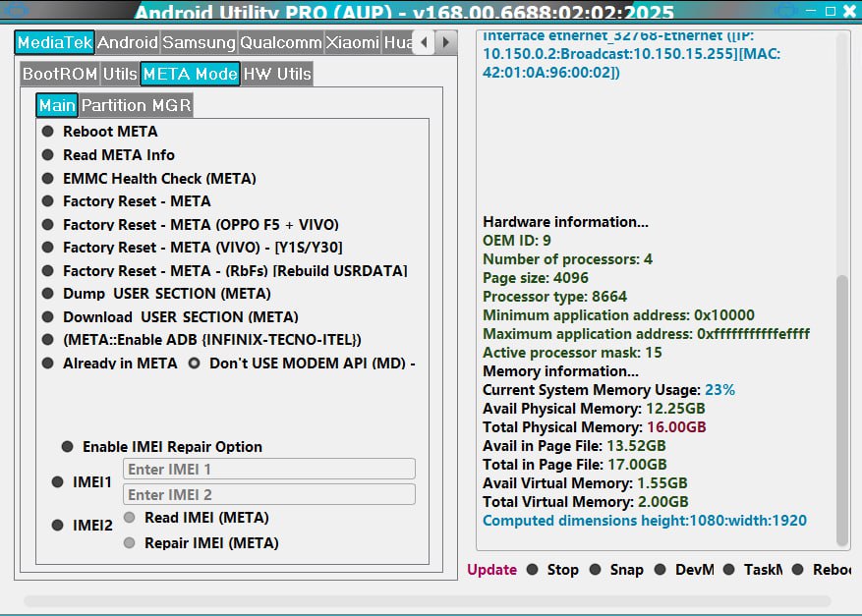The image size is (862, 616).
Task: Open the BootROM sub-tab
Action: pyautogui.click(x=60, y=74)
